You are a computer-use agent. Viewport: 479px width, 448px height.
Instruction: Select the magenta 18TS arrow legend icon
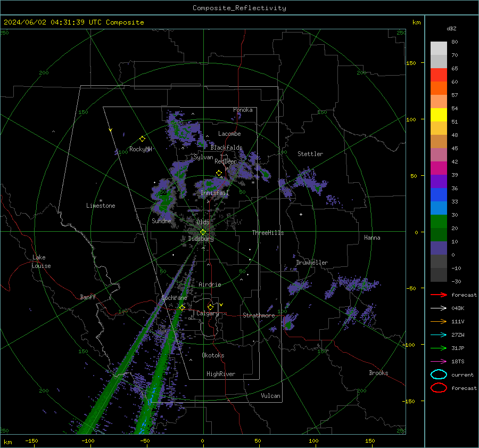click(x=439, y=362)
